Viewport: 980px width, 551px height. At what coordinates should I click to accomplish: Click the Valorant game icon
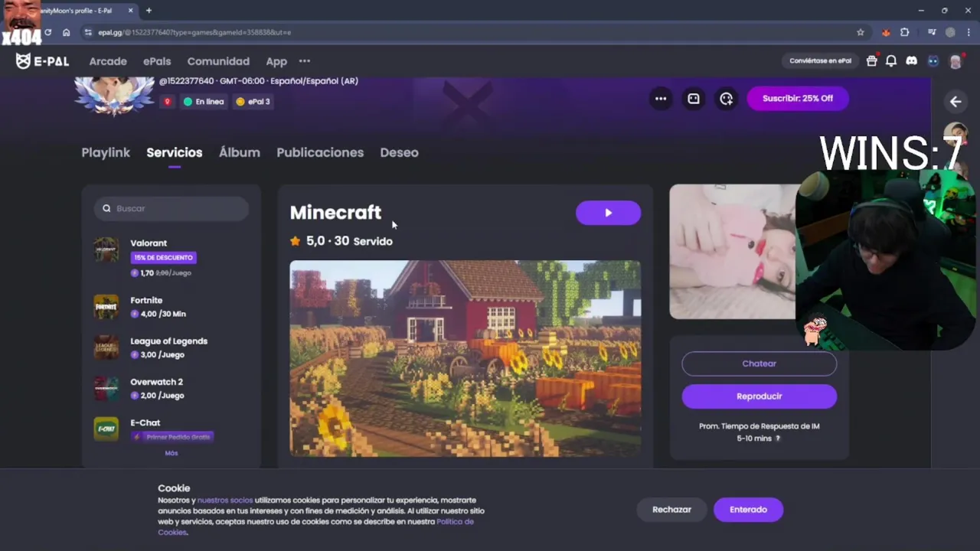click(106, 249)
